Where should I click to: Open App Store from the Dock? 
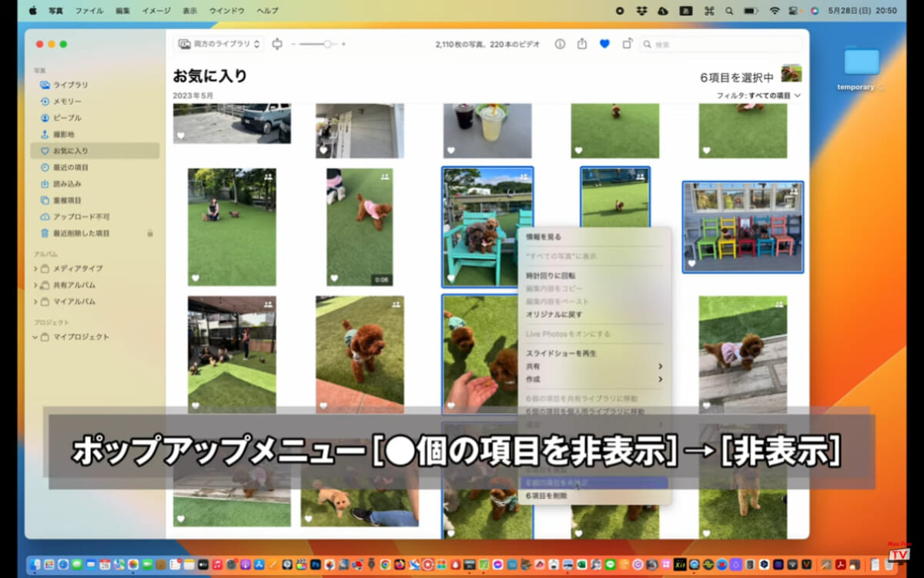(259, 565)
